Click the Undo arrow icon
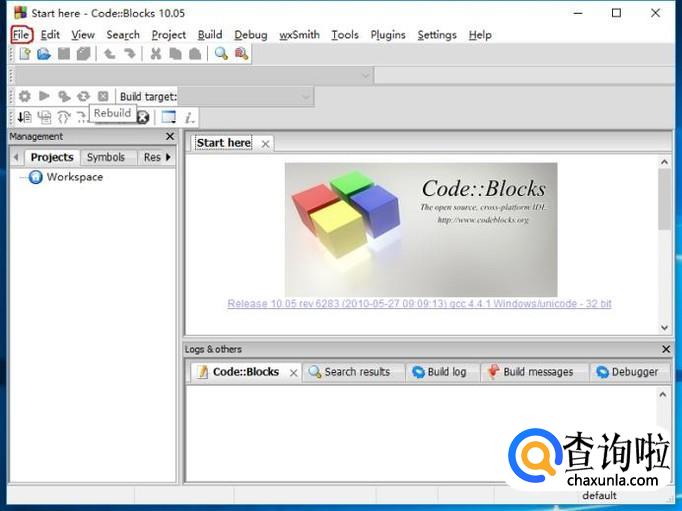 (x=110, y=54)
